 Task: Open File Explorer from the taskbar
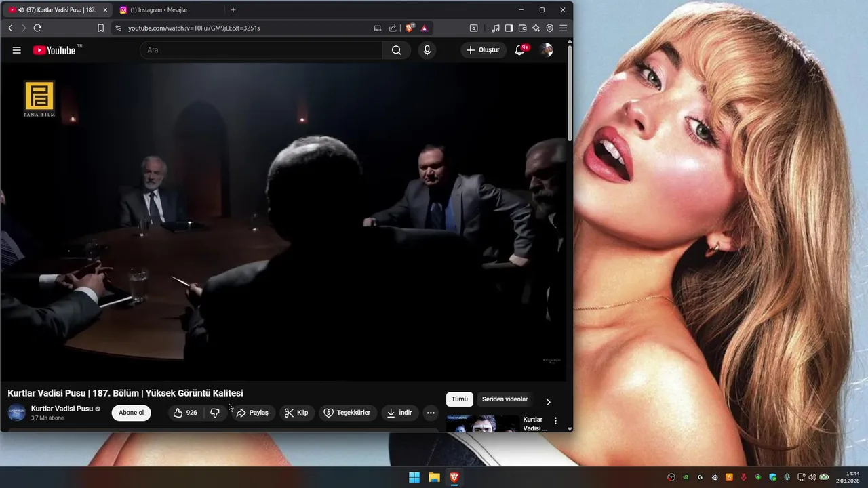click(434, 477)
